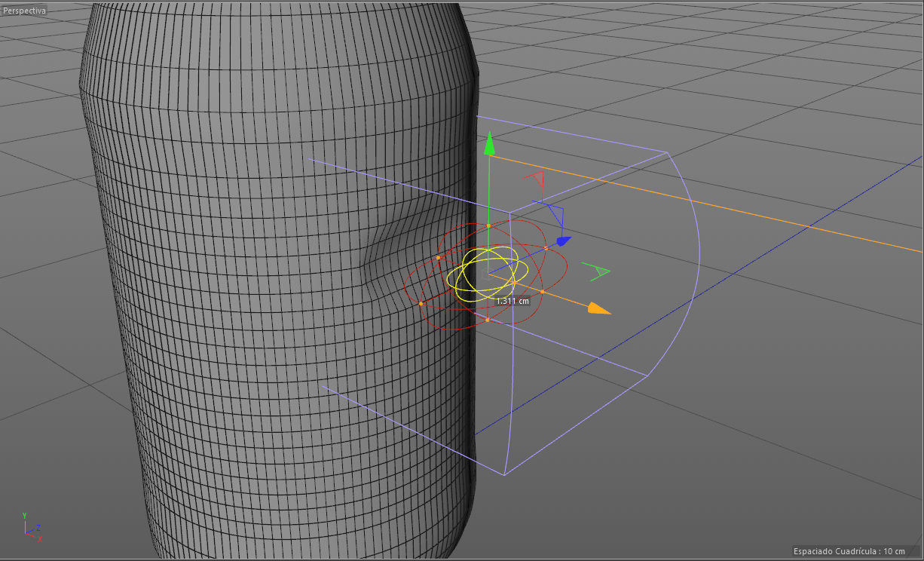The width and height of the screenshot is (924, 561).
Task: Select the highlighted orange X-axis arrow tip
Action: pyautogui.click(x=598, y=308)
